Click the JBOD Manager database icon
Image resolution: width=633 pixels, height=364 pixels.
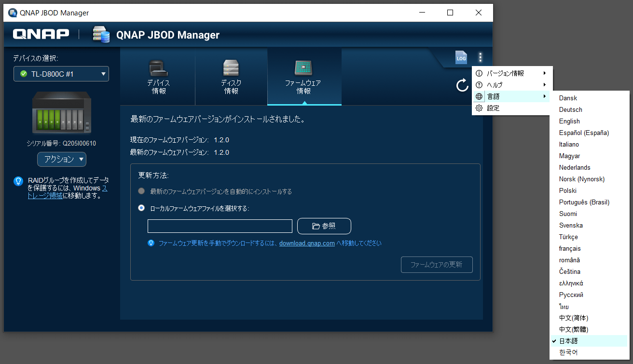[x=101, y=34]
